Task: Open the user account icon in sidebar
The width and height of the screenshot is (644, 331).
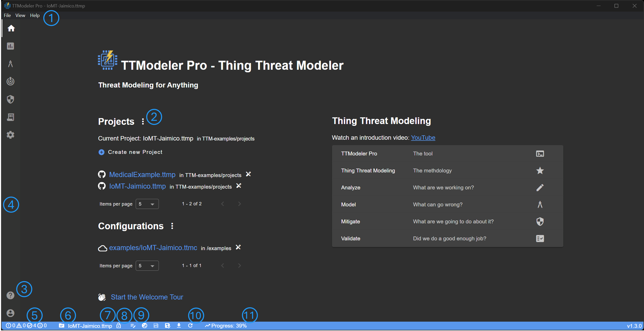Action: (x=11, y=313)
